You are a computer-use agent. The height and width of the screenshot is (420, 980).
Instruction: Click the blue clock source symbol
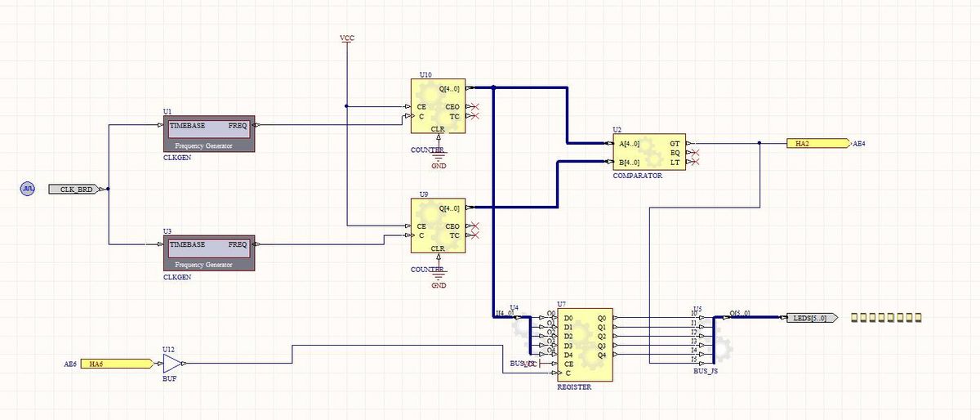pyautogui.click(x=27, y=190)
